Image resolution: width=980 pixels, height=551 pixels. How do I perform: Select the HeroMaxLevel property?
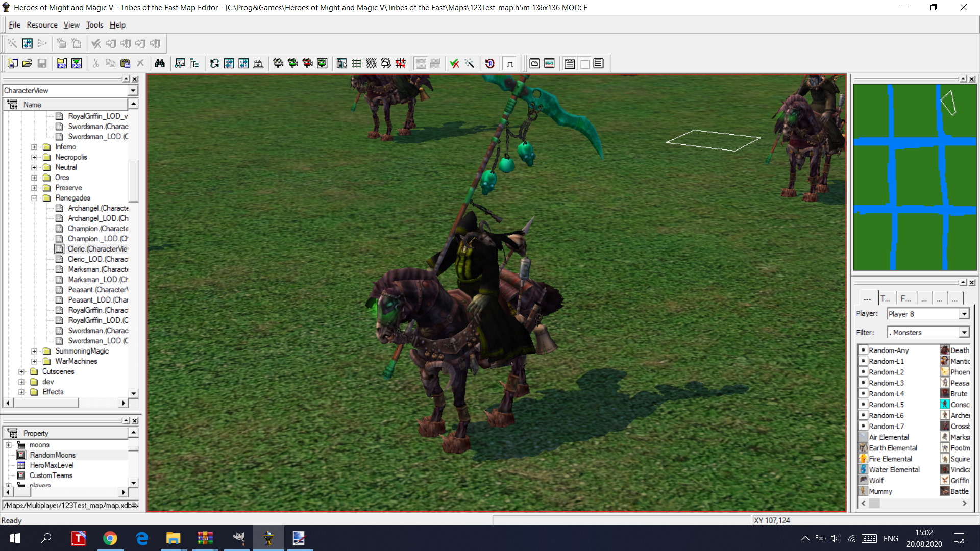click(52, 465)
